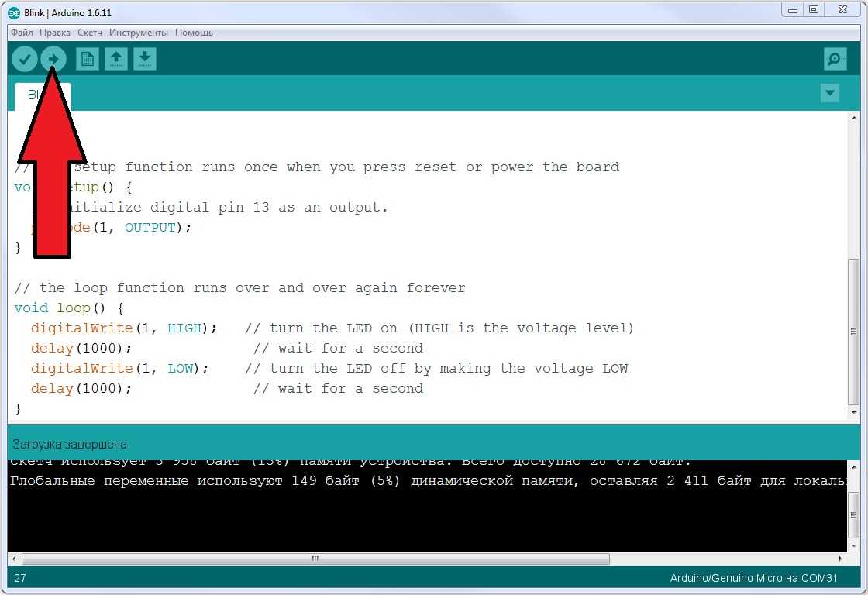Click the console scrollbar left arrow
Screen dimensions: 868x595
[15, 558]
